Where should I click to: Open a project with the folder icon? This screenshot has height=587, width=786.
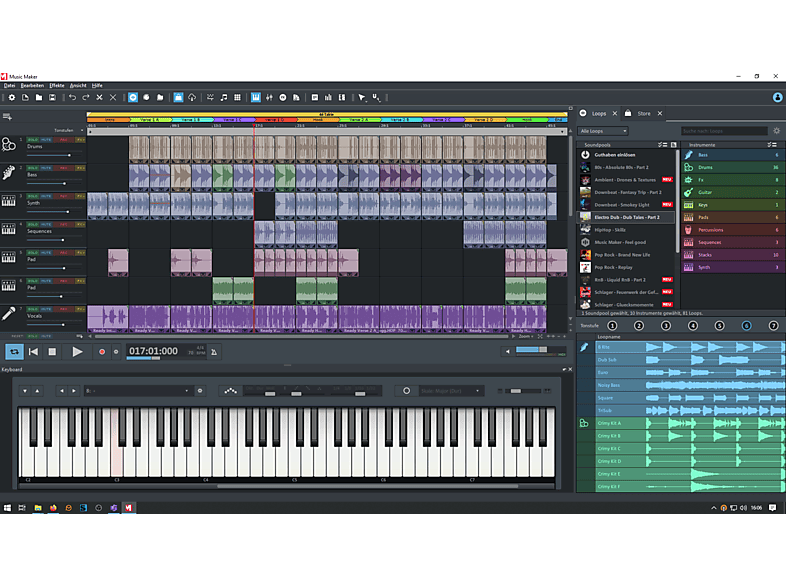click(x=39, y=98)
